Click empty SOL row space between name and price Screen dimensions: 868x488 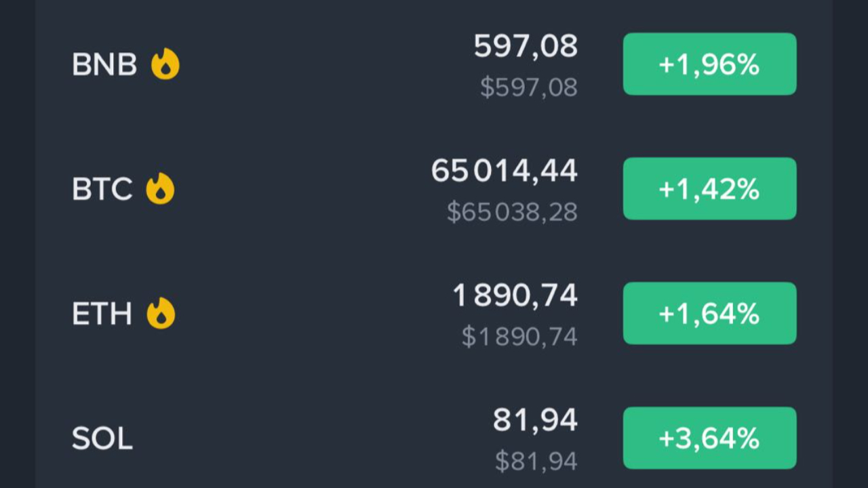point(305,439)
